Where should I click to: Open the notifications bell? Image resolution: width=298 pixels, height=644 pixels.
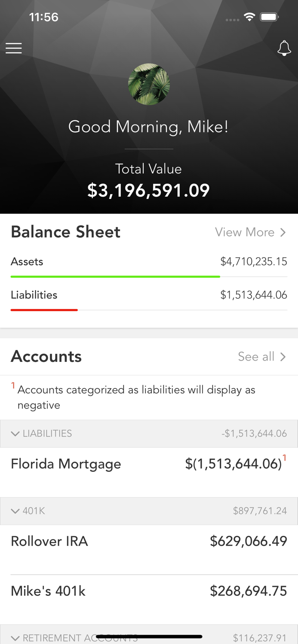(x=284, y=48)
